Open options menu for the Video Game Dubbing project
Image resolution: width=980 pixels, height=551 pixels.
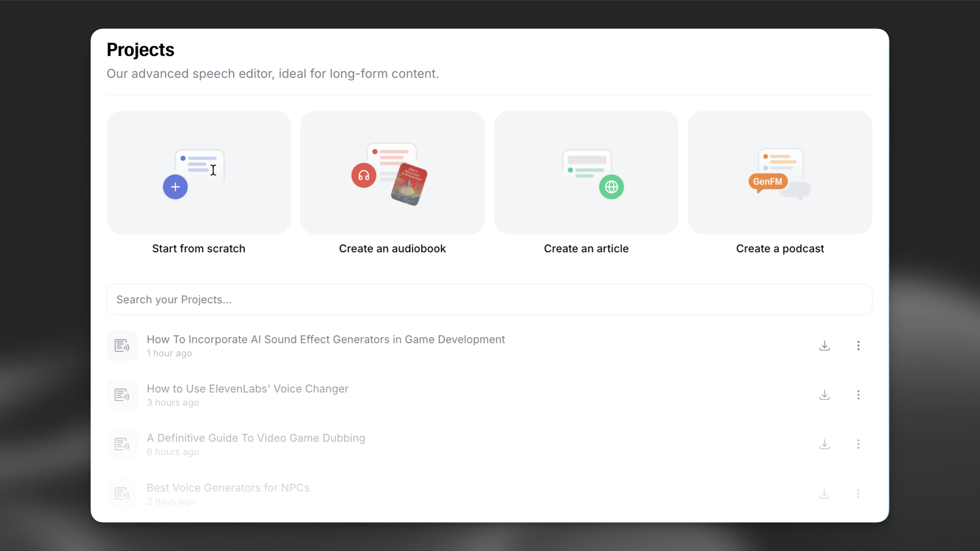click(858, 444)
